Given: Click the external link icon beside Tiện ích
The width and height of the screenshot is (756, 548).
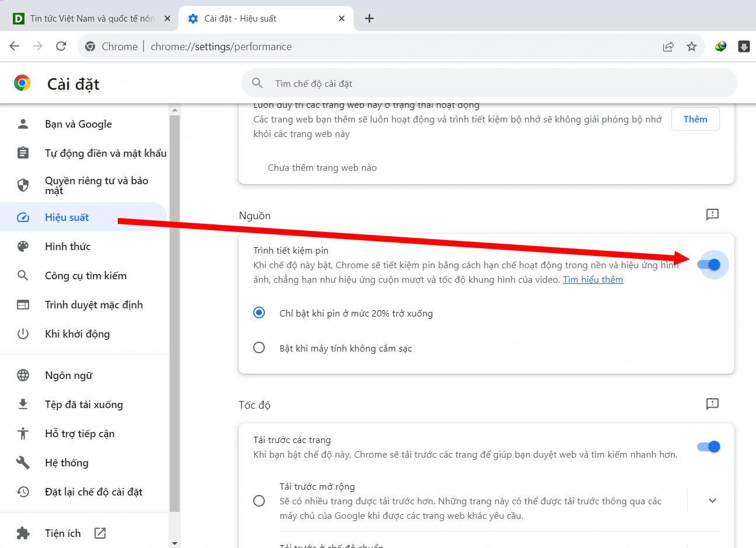Looking at the screenshot, I should 100,533.
